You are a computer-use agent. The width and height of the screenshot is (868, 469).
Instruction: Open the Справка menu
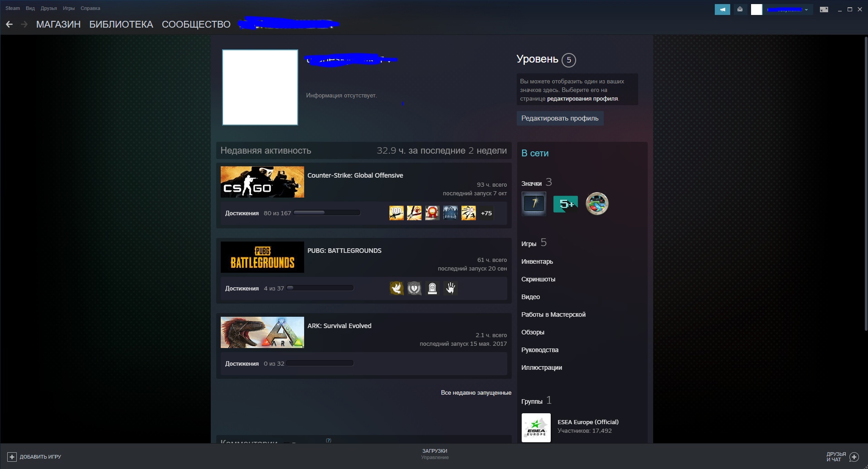pos(90,8)
